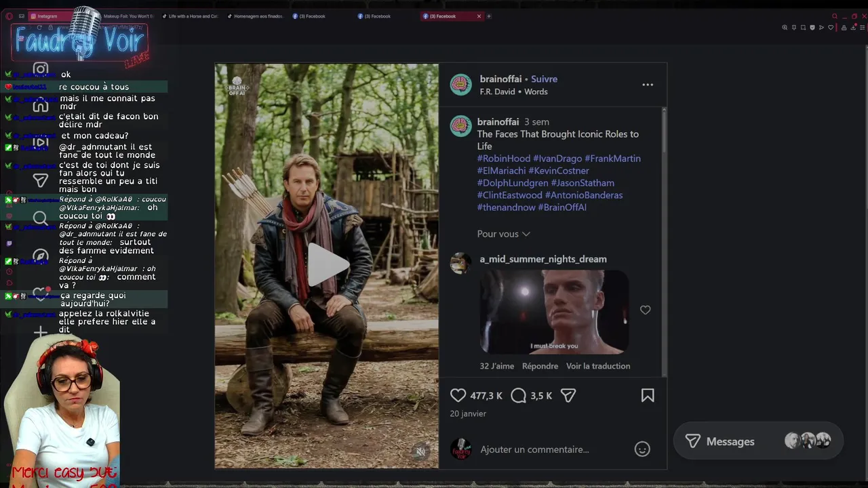Expand the Pour vous comment sort dropdown
868x488 pixels.
[504, 234]
